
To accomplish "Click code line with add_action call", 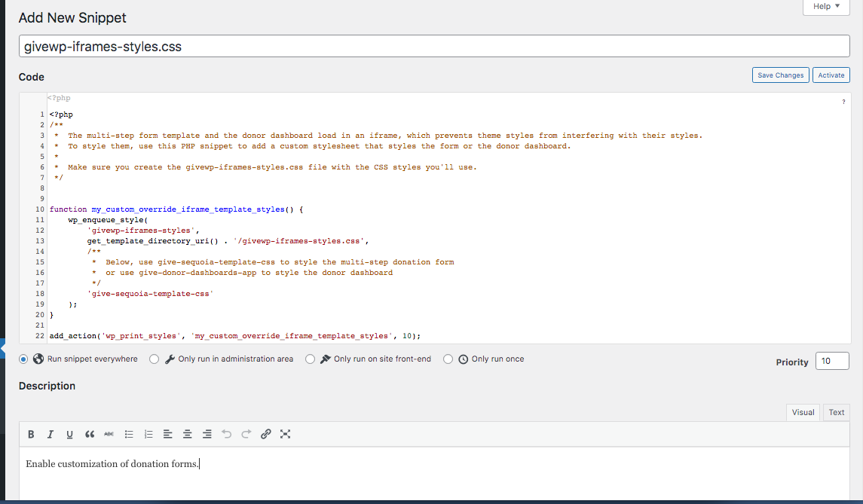I will (235, 336).
